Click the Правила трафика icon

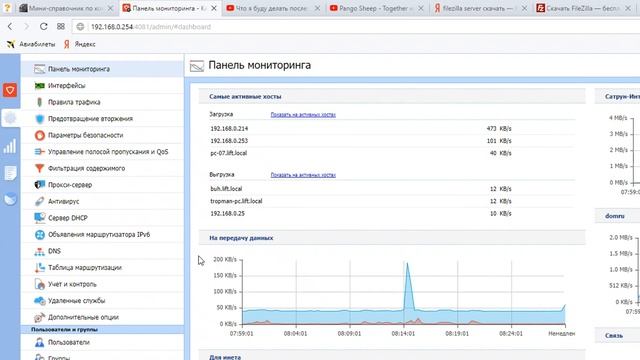point(40,102)
